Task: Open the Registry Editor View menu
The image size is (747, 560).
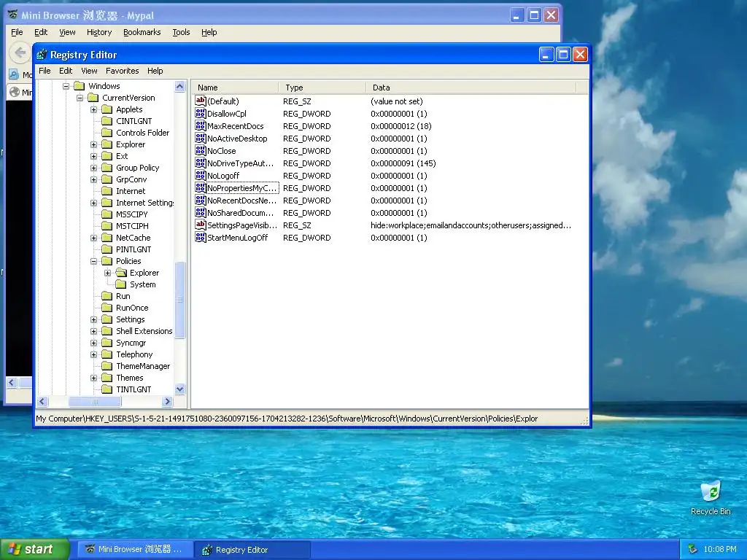Action: coord(89,71)
